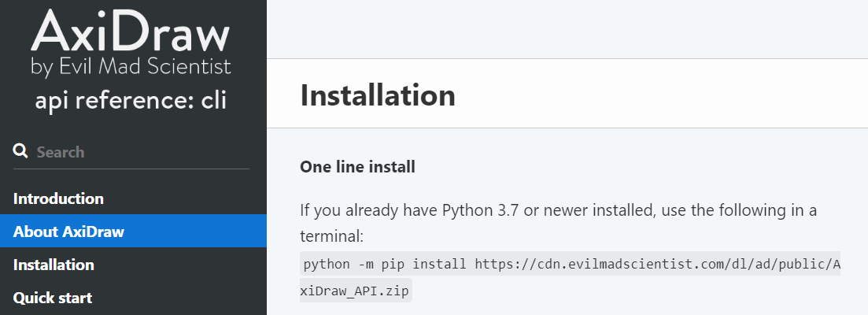Click the word 'terminal:' in the paragraph

pyautogui.click(x=331, y=236)
